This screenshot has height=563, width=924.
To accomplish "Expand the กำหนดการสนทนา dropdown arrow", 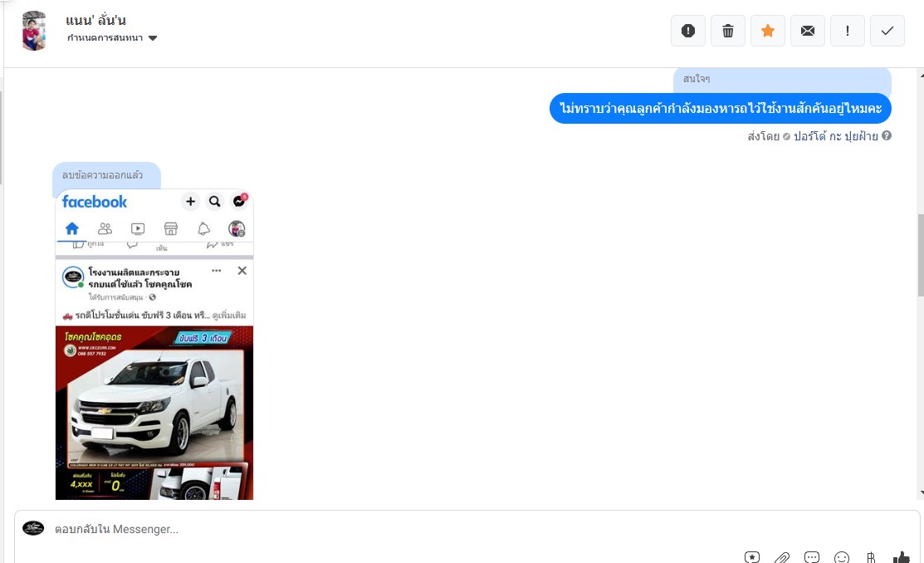I will (153, 38).
